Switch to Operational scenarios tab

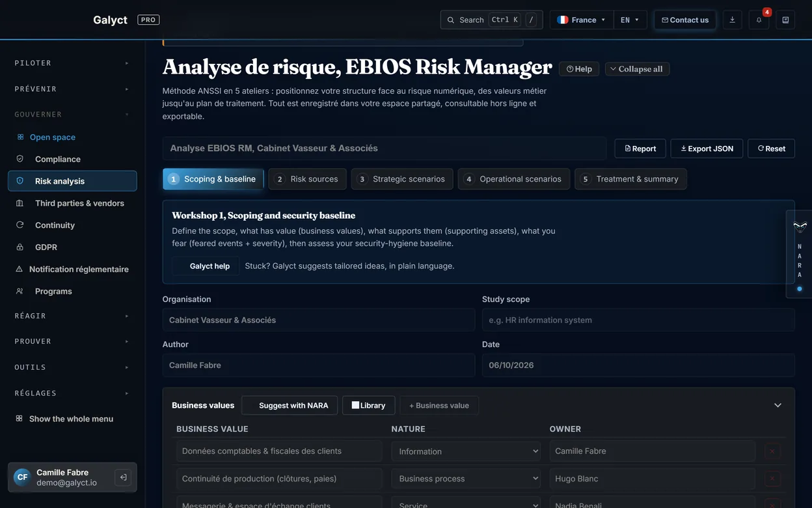(x=514, y=179)
